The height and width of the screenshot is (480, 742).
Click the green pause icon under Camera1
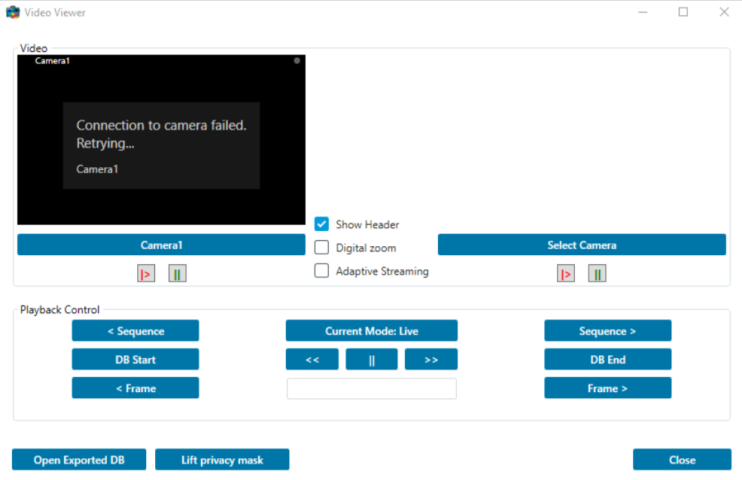point(177,274)
